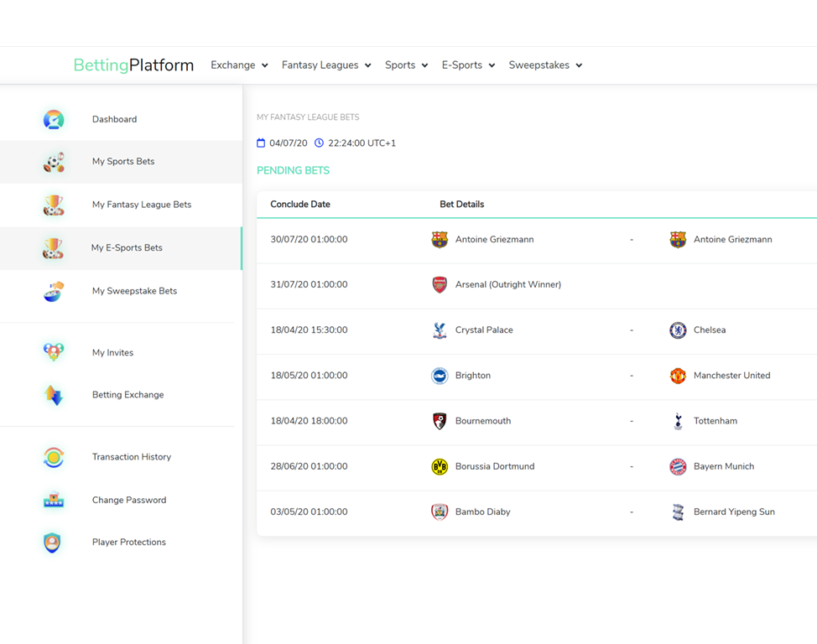Screen dimensions: 817x644
Task: Select the My Invites heart icon
Action: tap(54, 351)
